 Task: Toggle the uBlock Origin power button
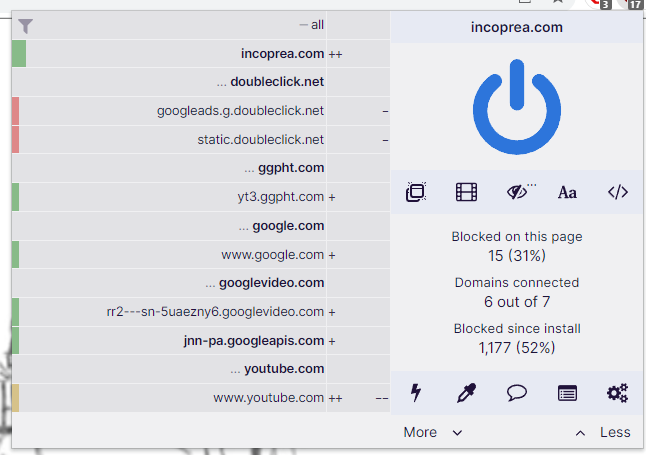517,107
